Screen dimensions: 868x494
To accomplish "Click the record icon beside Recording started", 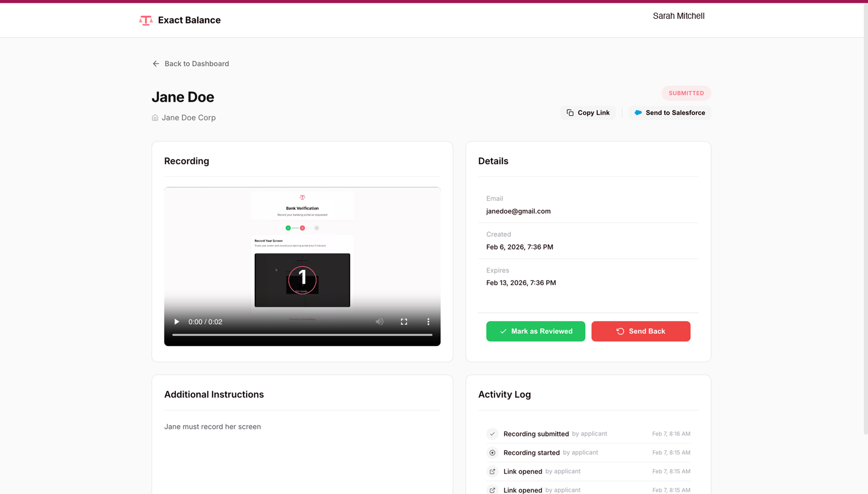I will pyautogui.click(x=492, y=453).
